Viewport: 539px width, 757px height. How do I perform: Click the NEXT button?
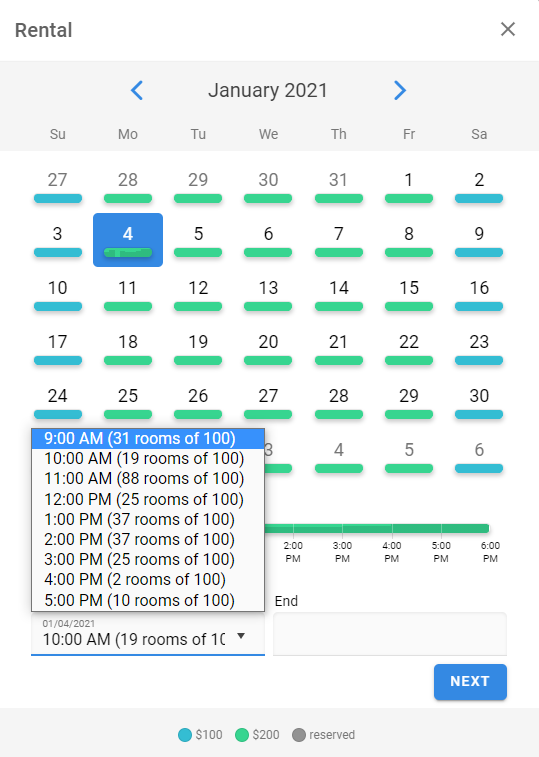tap(470, 682)
